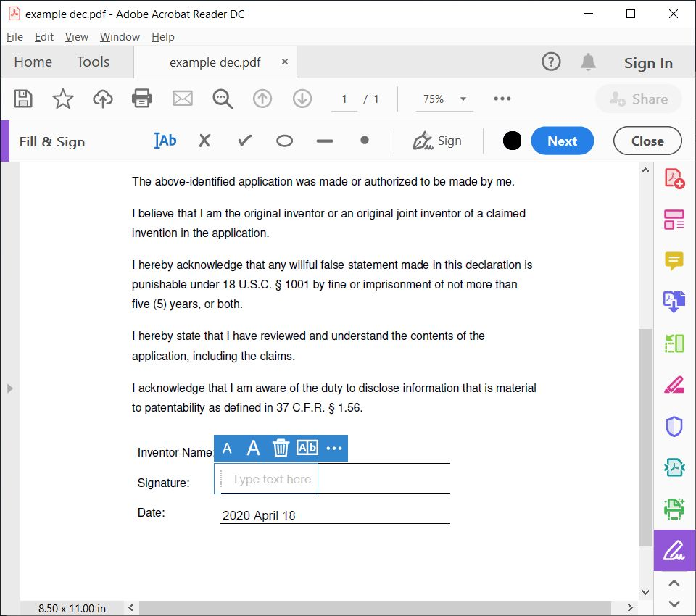Screen dimensions: 696x616
Task: Open the Window menu
Action: tap(120, 36)
